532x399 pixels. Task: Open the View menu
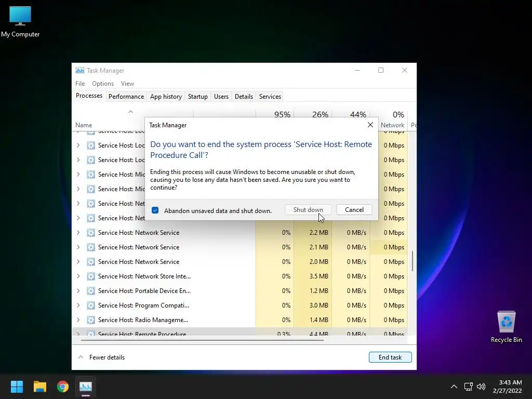pos(128,84)
